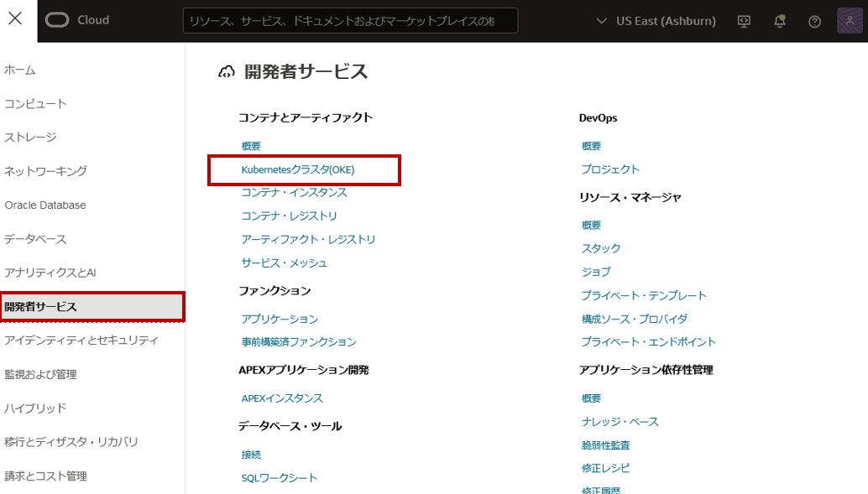Image resolution: width=868 pixels, height=494 pixels.
Task: Open APEXインスタンス link
Action: (x=282, y=398)
